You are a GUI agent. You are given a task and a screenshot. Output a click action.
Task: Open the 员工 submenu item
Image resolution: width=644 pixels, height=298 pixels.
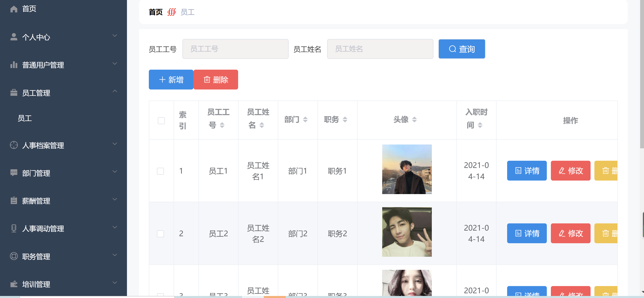25,118
